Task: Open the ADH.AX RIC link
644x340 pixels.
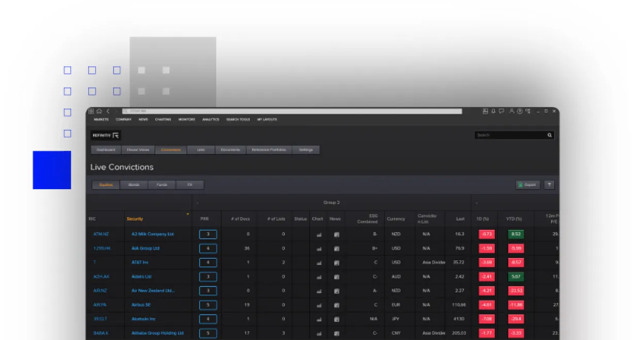Action: (x=101, y=277)
